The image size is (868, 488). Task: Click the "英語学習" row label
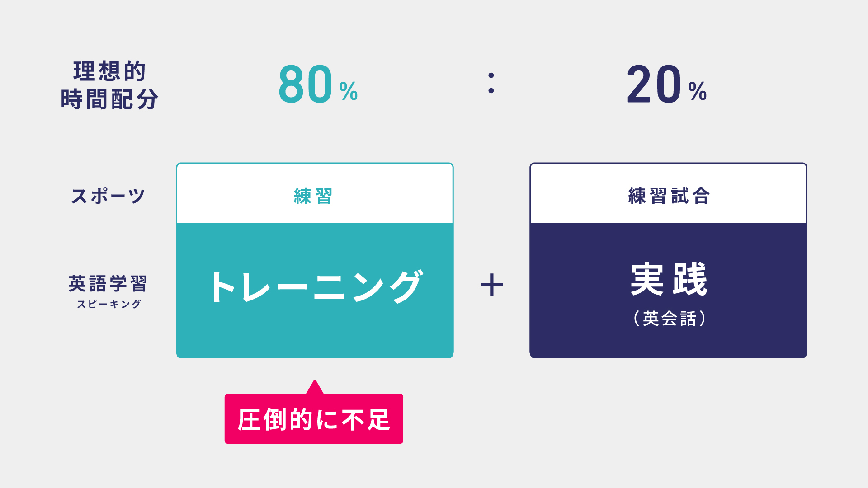point(108,284)
